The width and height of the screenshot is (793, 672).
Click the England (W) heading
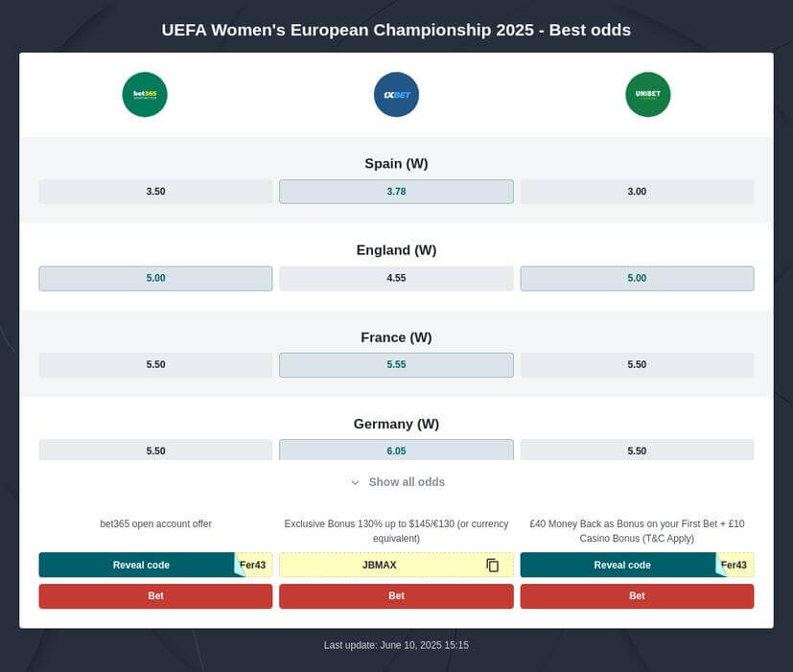pyautogui.click(x=396, y=250)
